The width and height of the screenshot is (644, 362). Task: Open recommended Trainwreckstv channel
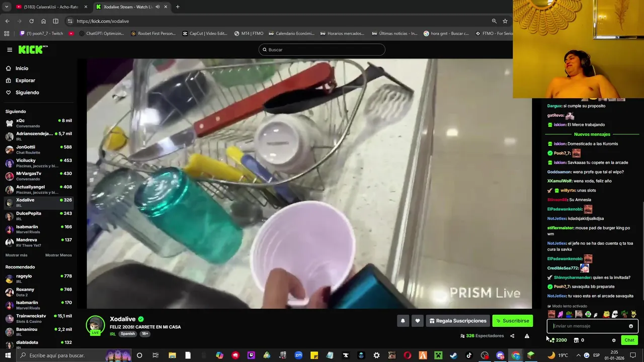(x=38, y=319)
